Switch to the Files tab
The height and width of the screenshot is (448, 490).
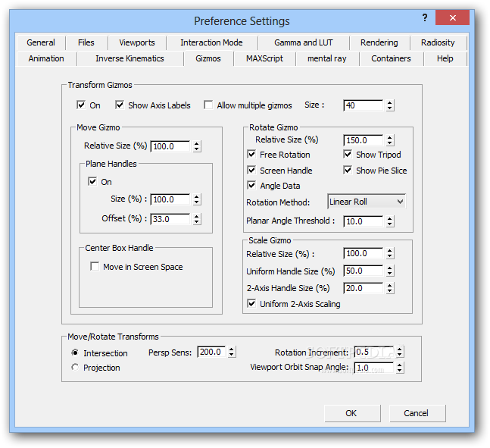pyautogui.click(x=86, y=42)
